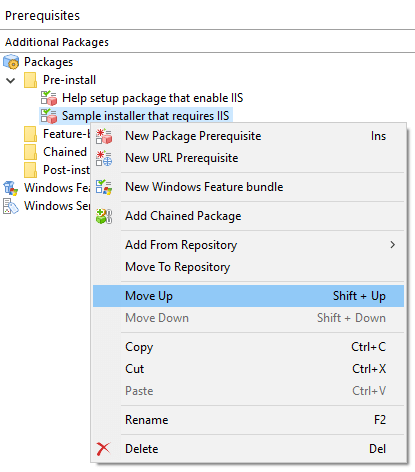
Task: Collapse the Pre-install folder chevron
Action: (x=11, y=80)
